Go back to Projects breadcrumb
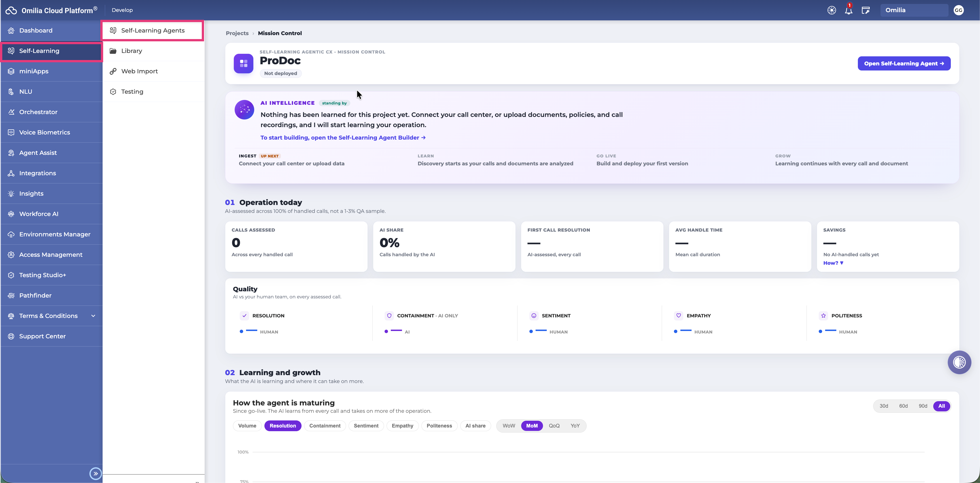980x483 pixels. click(237, 33)
